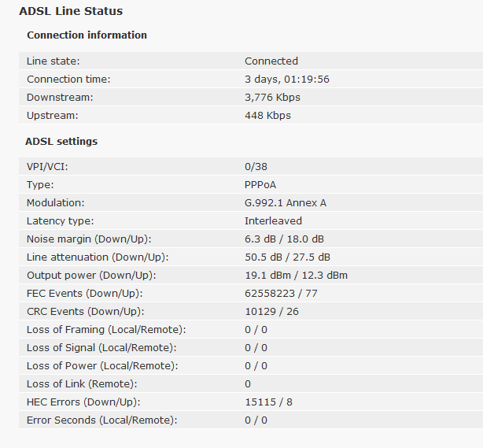The width and height of the screenshot is (483, 448).
Task: Click the Error Seconds (Local/Remote) label
Action: point(102,420)
